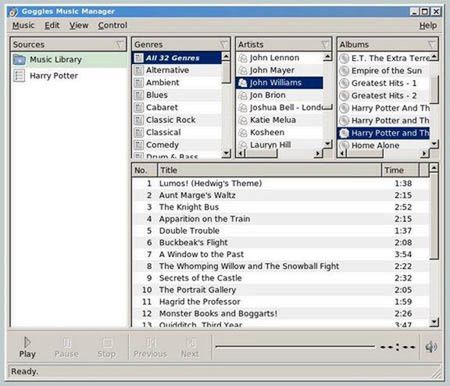The width and height of the screenshot is (450, 386).
Task: Click the playback progress slider
Action: (295, 347)
